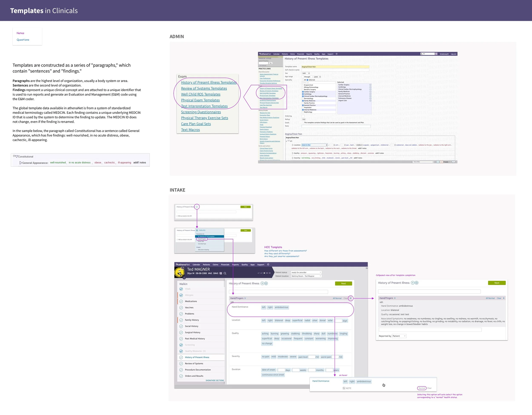Click the settings gear in Ted Magner's athenaNet menu bar
Screen dimensions: 532x415
coord(268,264)
